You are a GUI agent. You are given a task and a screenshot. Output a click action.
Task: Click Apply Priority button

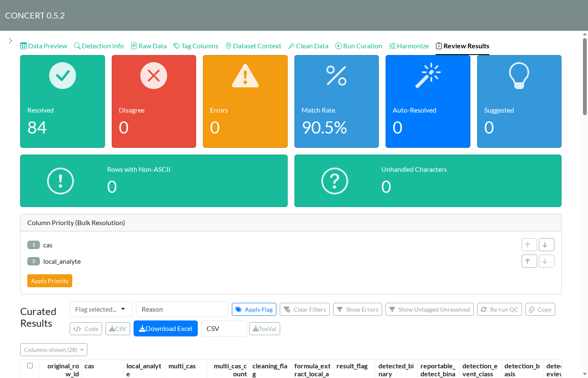pos(50,281)
